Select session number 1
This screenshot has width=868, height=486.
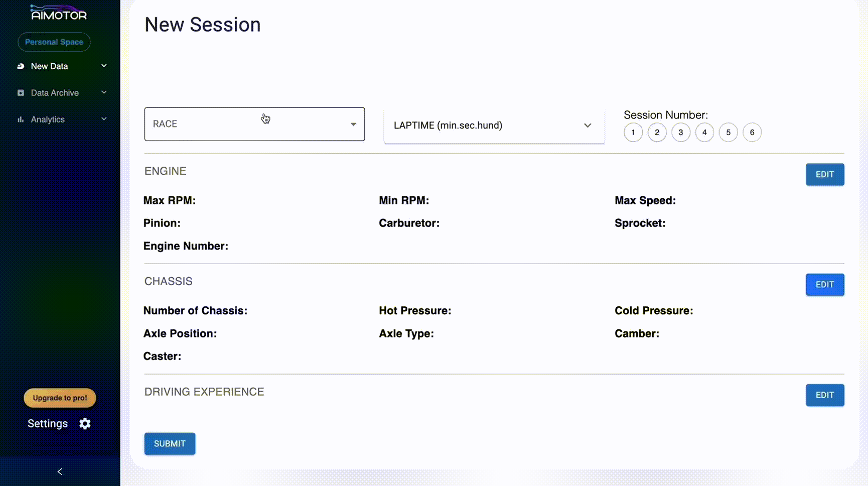coord(633,133)
